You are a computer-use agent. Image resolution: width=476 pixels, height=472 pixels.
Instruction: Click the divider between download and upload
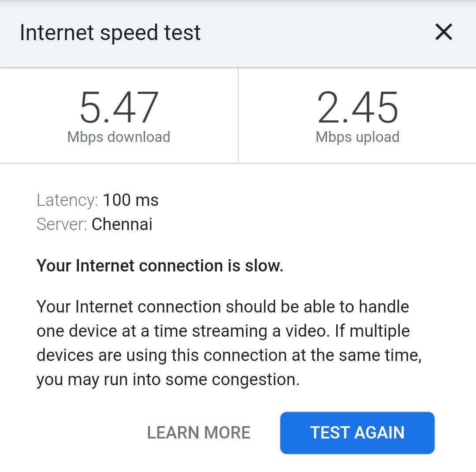(x=238, y=115)
